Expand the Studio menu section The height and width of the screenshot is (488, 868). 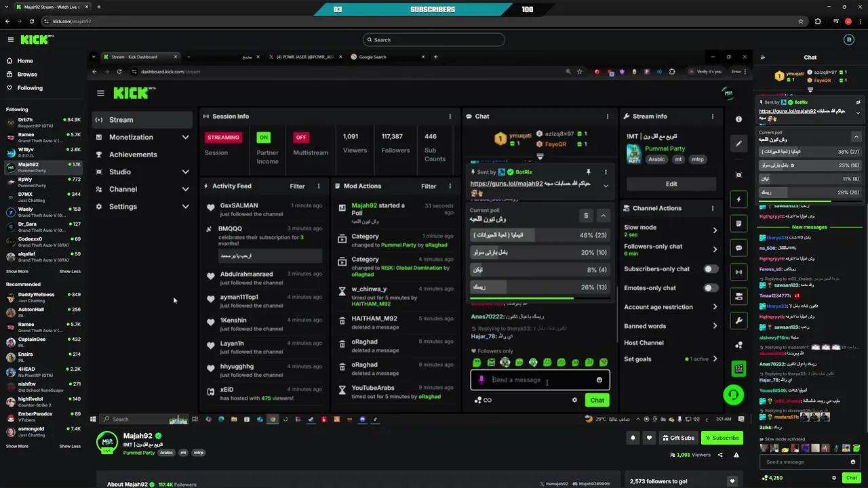(185, 172)
